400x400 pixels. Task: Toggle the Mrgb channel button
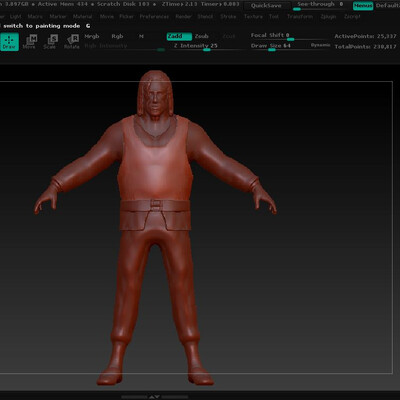92,36
